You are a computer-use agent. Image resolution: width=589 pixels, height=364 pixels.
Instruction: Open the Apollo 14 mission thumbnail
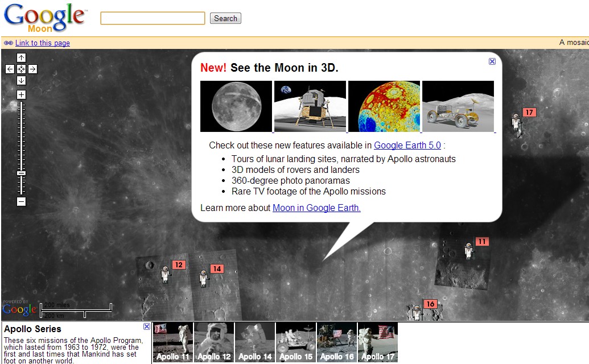tap(254, 342)
